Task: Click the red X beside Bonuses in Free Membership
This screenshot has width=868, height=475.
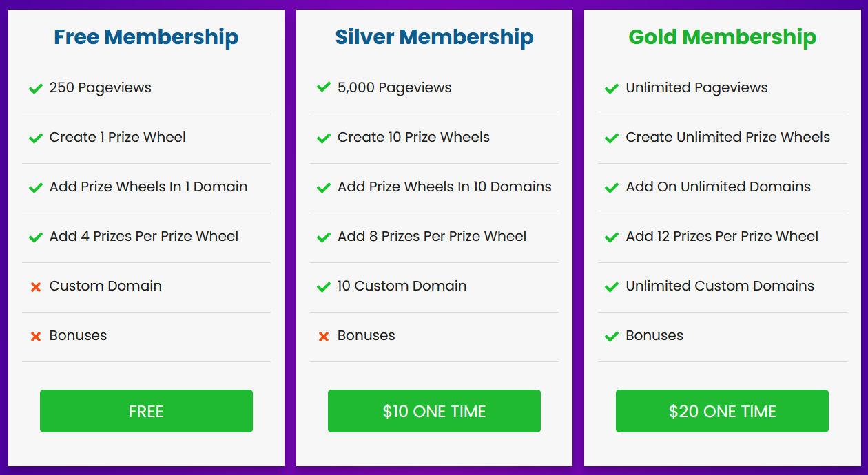Action: coord(35,335)
